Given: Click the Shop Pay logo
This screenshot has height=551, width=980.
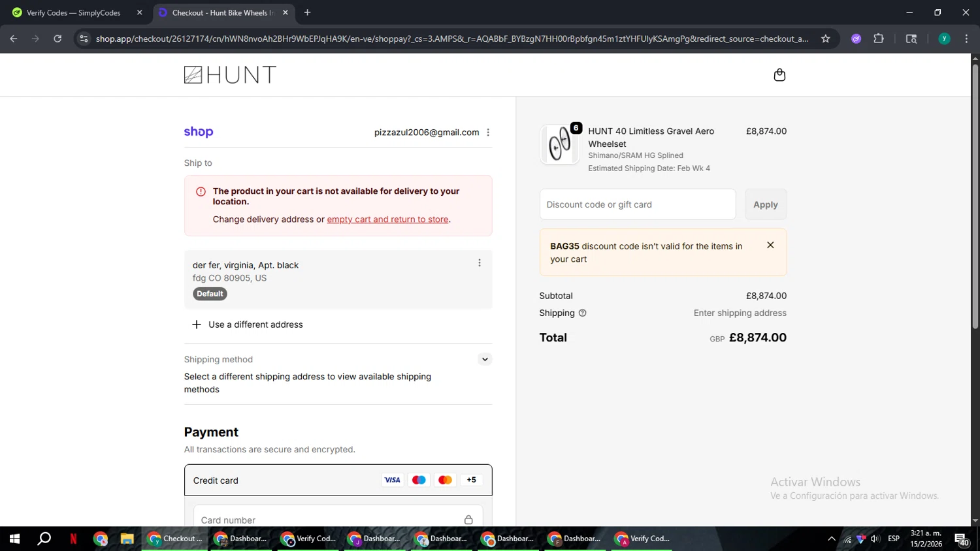Looking at the screenshot, I should point(199,132).
